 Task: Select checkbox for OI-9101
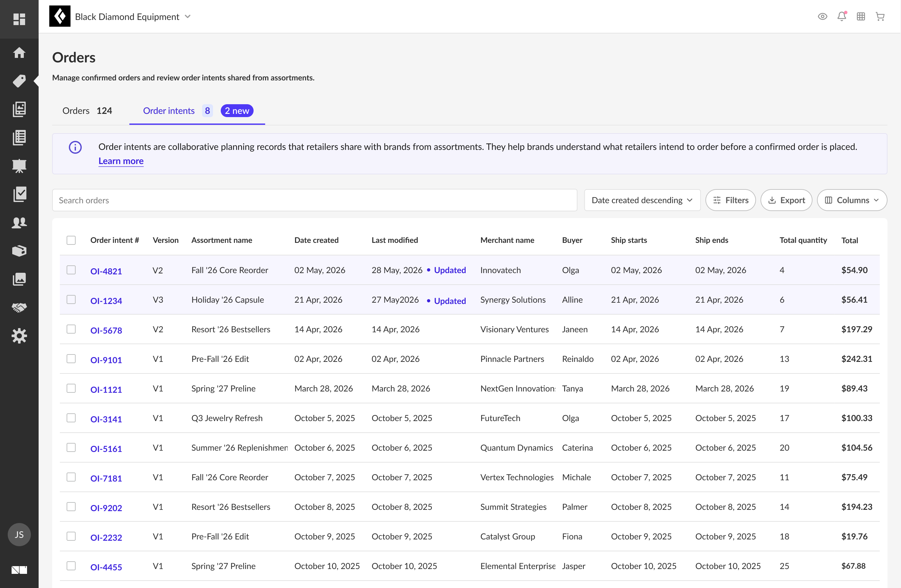pos(71,359)
